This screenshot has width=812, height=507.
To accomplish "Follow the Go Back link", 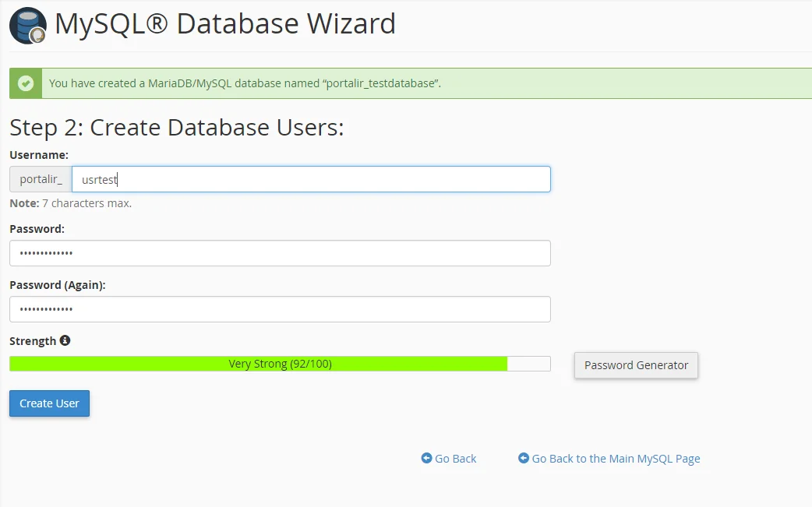I will [x=455, y=459].
